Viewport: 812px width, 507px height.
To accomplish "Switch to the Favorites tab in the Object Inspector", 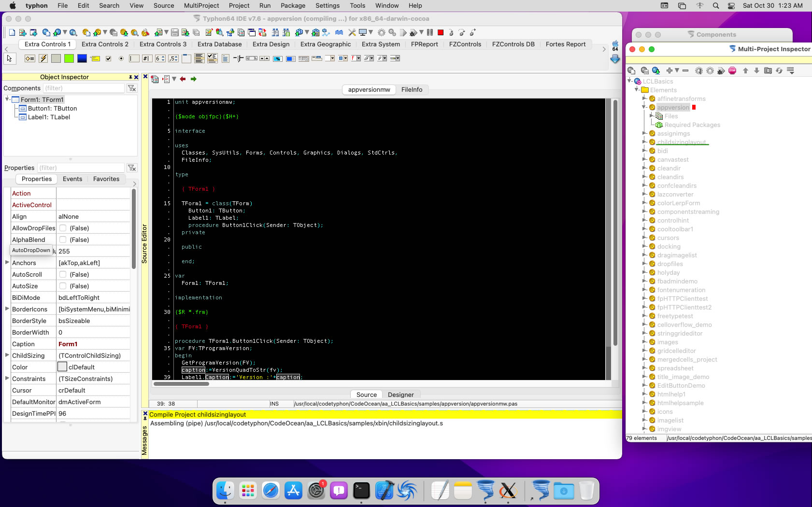I will click(106, 179).
